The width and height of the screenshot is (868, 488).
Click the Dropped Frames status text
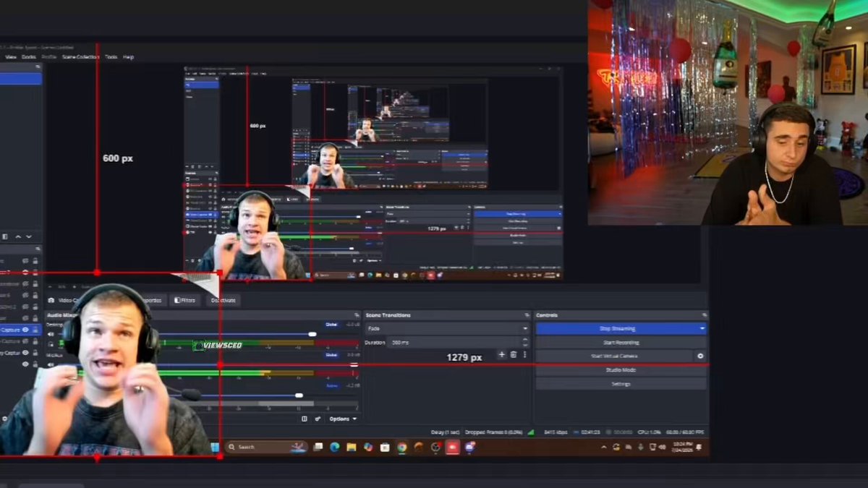493,432
